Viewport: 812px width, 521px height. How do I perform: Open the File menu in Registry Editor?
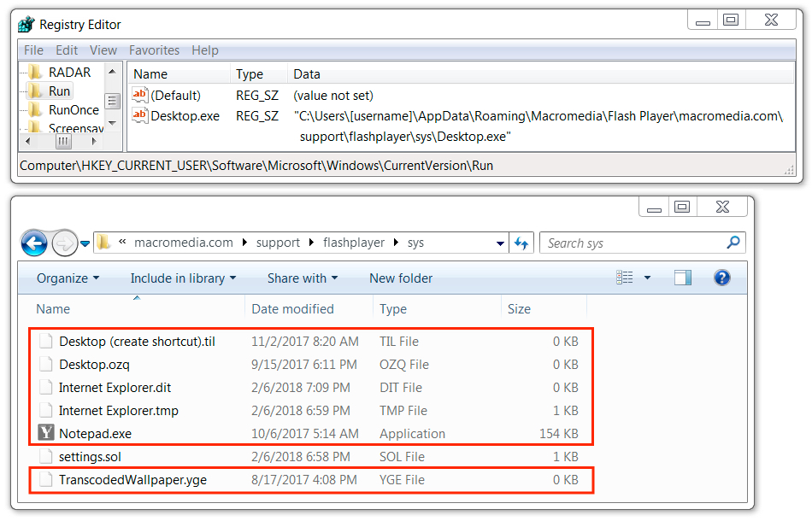tap(33, 50)
